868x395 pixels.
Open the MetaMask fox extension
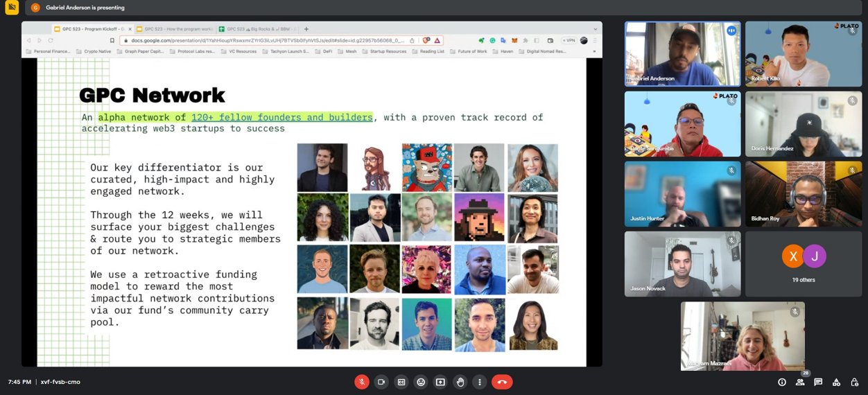point(514,40)
